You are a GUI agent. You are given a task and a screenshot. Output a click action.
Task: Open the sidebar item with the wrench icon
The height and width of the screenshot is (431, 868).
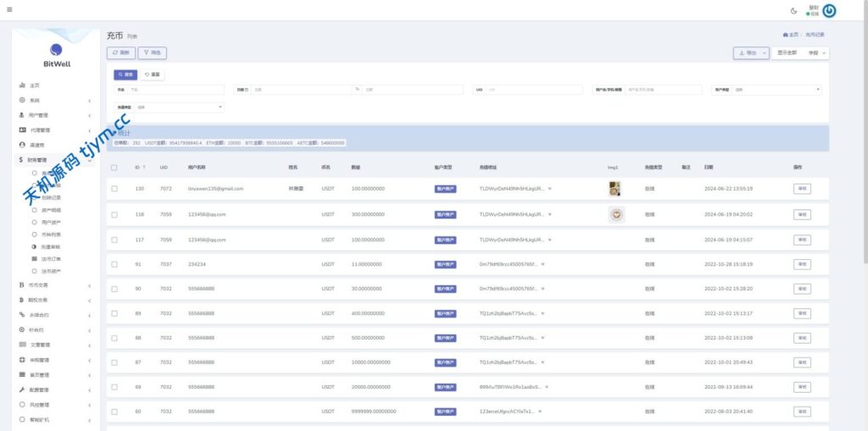39,390
